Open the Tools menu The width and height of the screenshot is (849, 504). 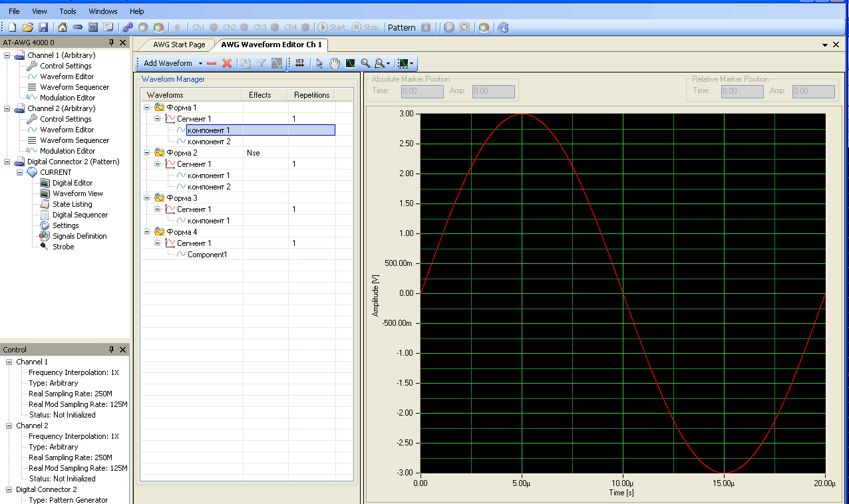[x=67, y=11]
